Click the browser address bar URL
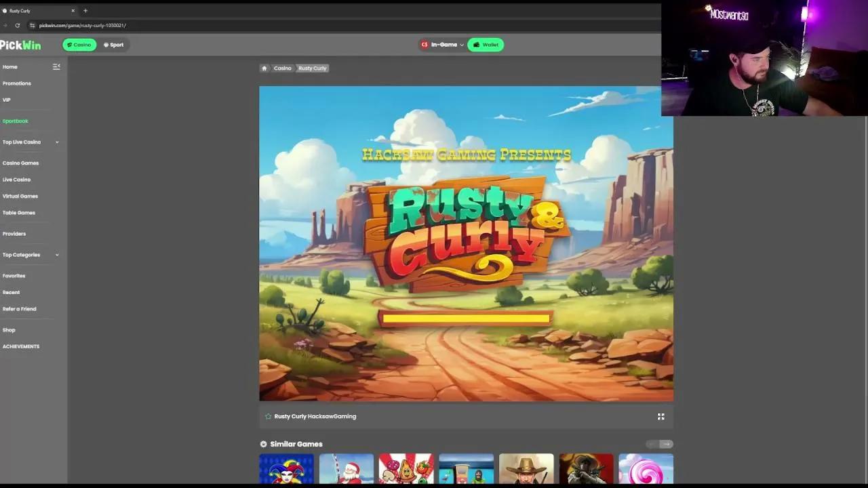The height and width of the screenshot is (488, 868). point(83,25)
